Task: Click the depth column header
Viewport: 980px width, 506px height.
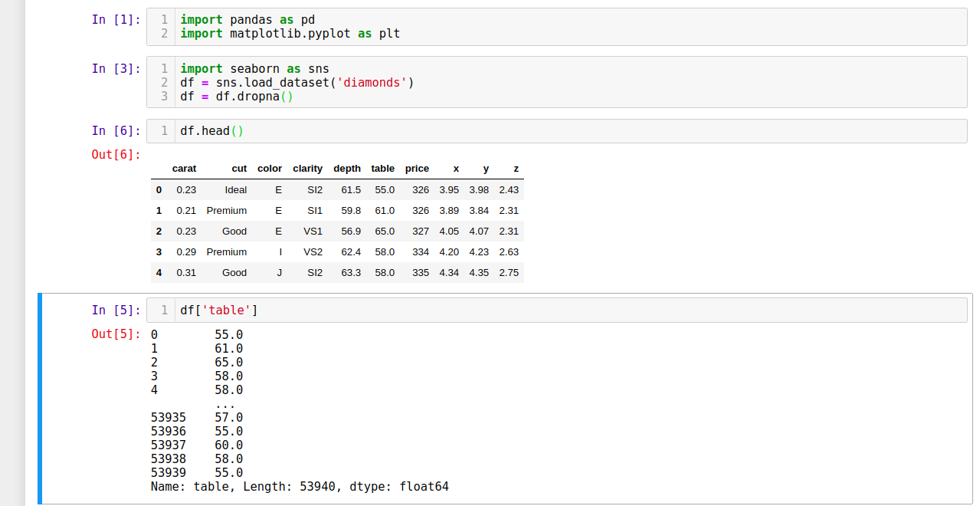Action: point(346,169)
